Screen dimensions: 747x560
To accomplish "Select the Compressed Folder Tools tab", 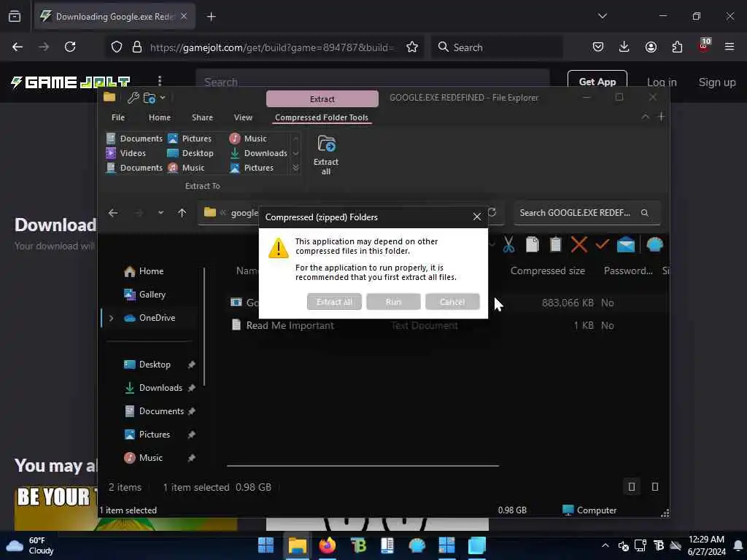I will (x=322, y=117).
